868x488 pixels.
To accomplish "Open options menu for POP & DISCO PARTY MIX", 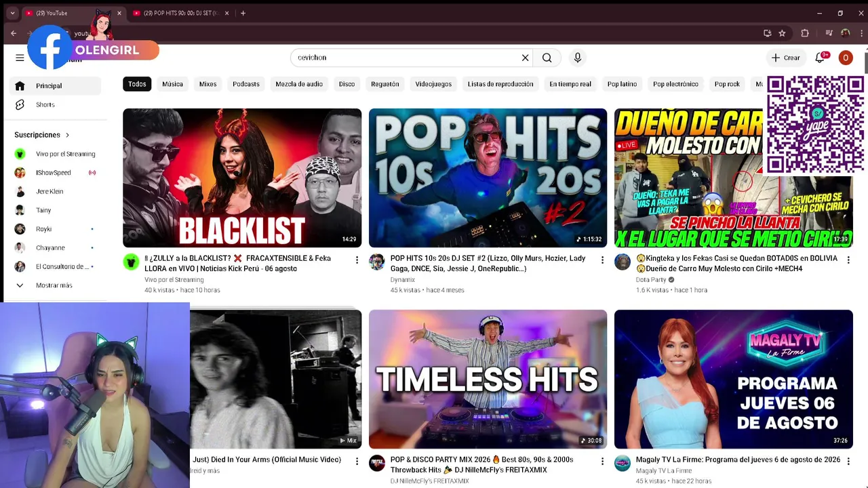I will coord(602,461).
